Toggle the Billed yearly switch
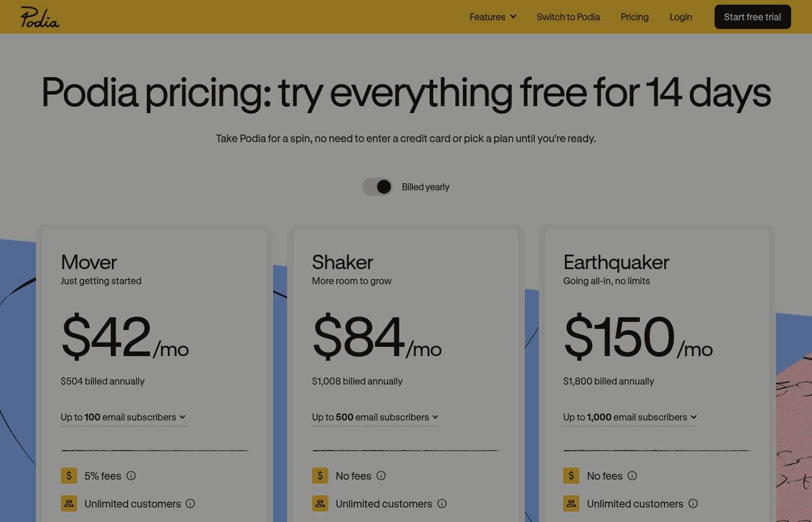 click(378, 187)
